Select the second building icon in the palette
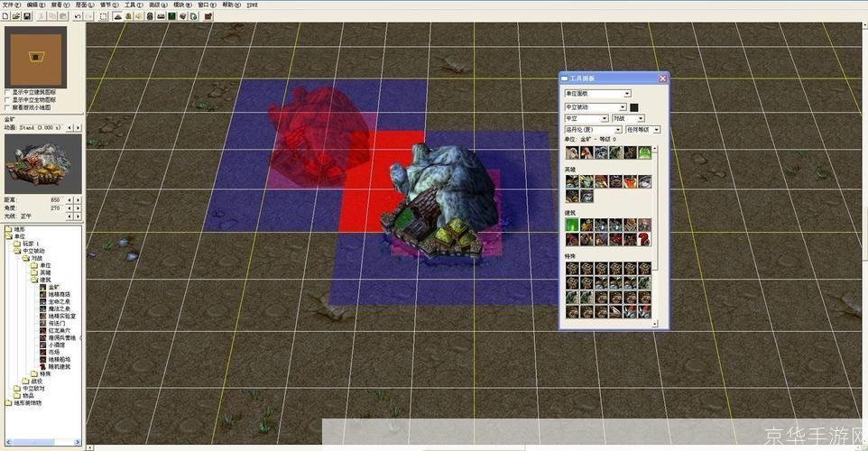Screen dimensions: 868x451 (x=586, y=225)
